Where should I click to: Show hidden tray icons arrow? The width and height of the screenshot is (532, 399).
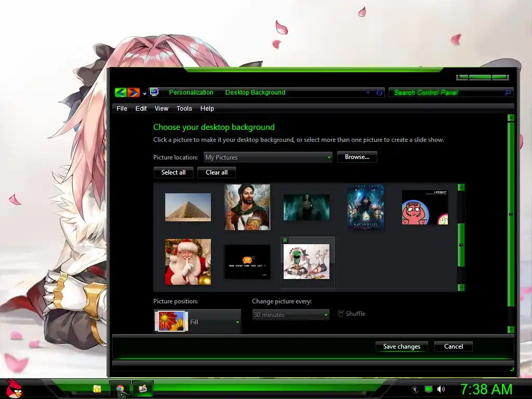point(415,390)
